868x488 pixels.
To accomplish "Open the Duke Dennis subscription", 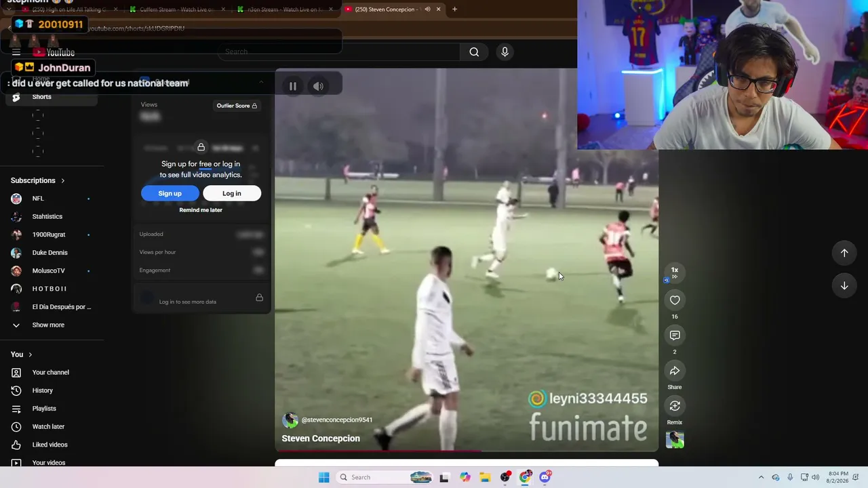I will (x=49, y=253).
